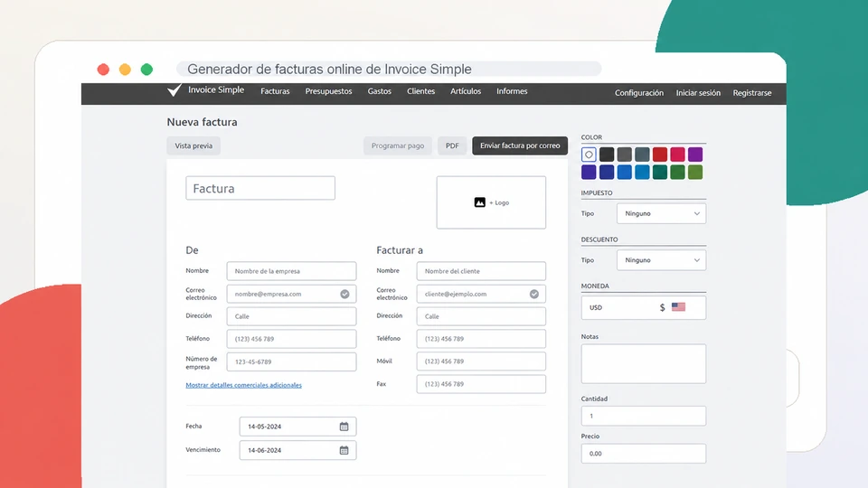Viewport: 868px width, 488px height.
Task: Click the Registrarse link
Action: click(751, 93)
